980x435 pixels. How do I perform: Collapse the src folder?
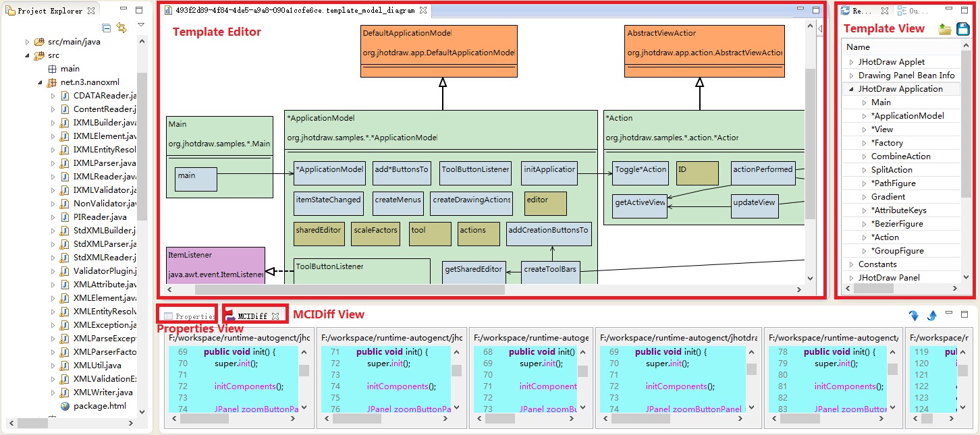point(28,55)
